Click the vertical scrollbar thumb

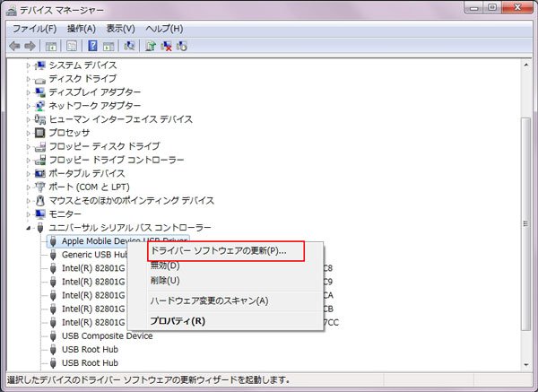[526, 224]
